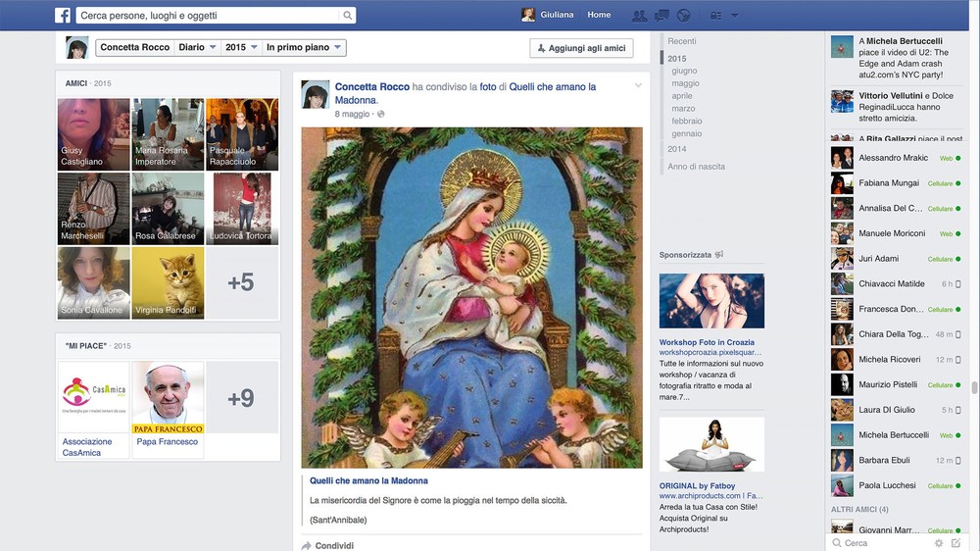Open chat with Fabiana Mungai

click(x=897, y=183)
